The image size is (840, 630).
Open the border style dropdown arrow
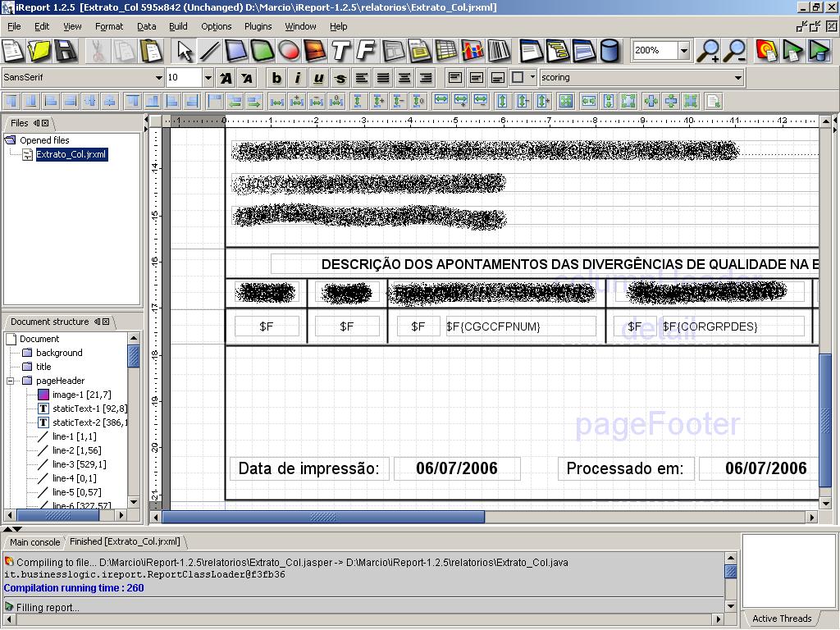point(532,77)
